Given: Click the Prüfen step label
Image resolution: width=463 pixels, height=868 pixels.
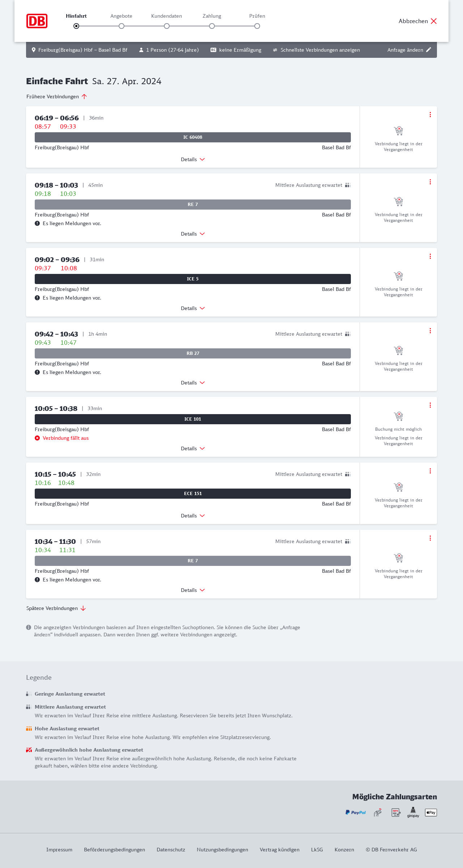Looking at the screenshot, I should coord(257,16).
